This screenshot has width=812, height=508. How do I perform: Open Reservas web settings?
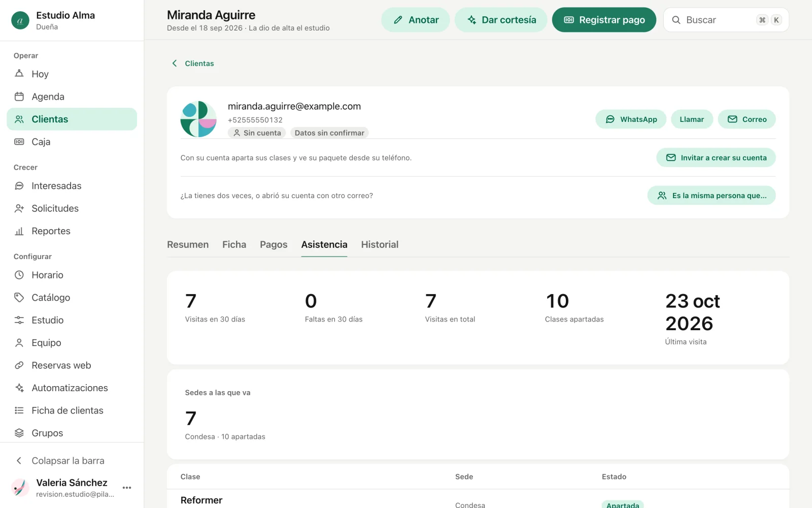72,365
